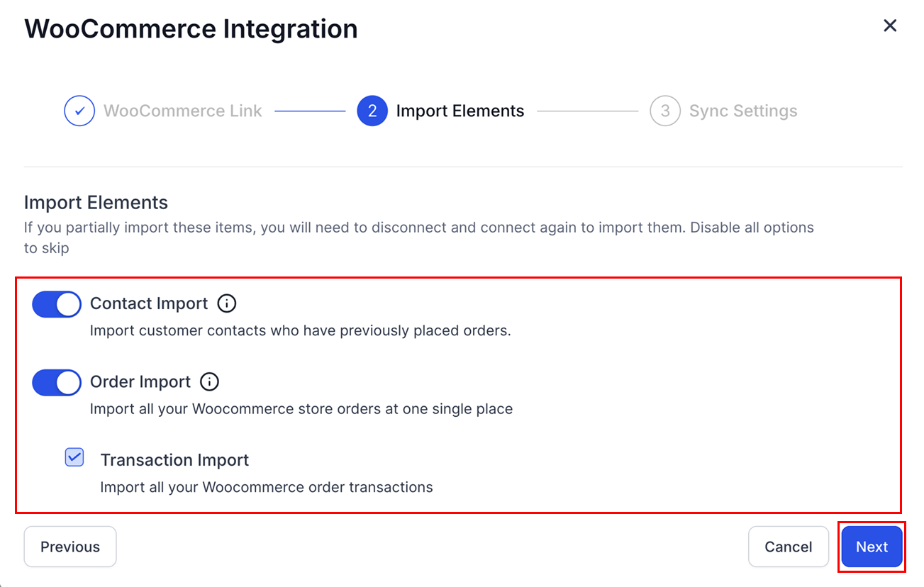Click the Transaction Import label text
The width and height of the screenshot is (924, 587).
174,460
